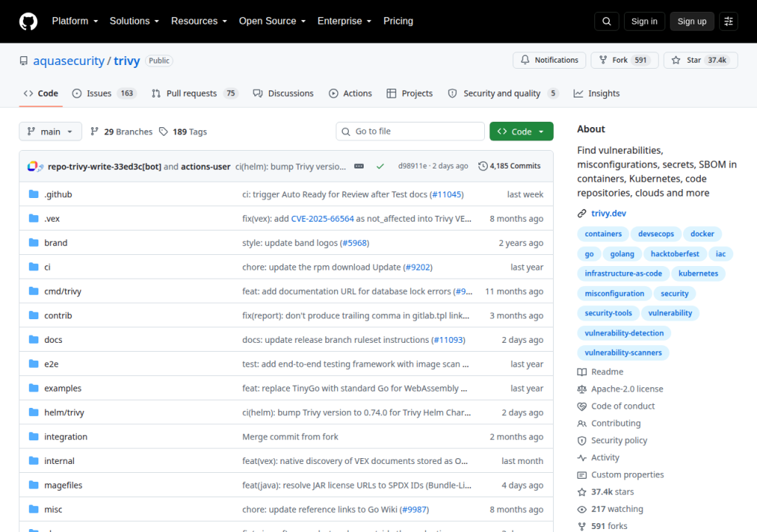Open the Solutions dropdown menu
The width and height of the screenshot is (757, 532).
(x=135, y=21)
